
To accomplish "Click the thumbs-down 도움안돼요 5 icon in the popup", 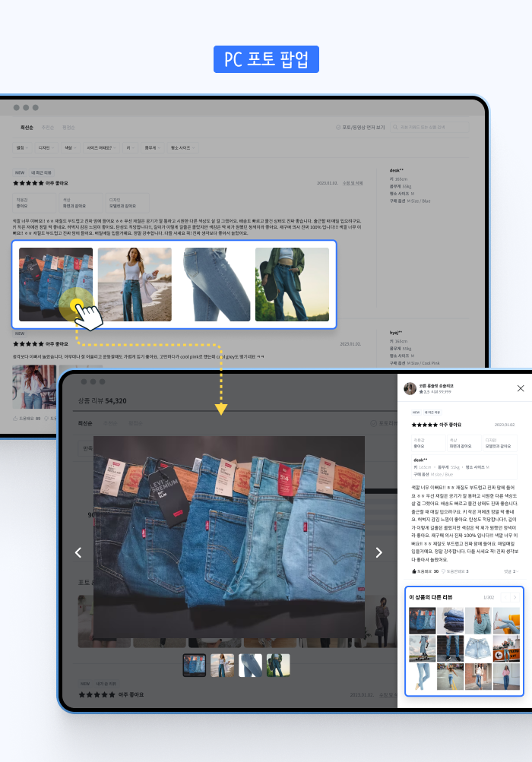I will [443, 571].
